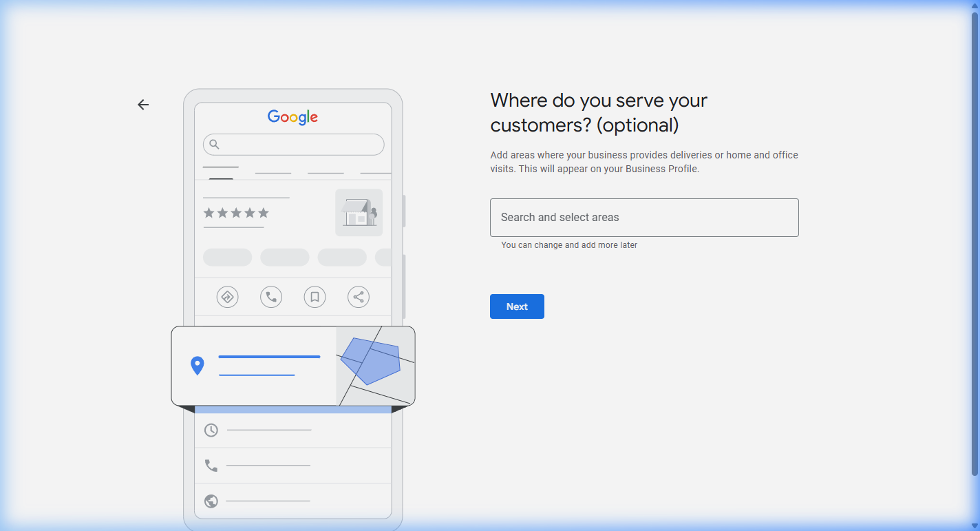
Task: Click the Search and select areas field
Action: click(643, 217)
